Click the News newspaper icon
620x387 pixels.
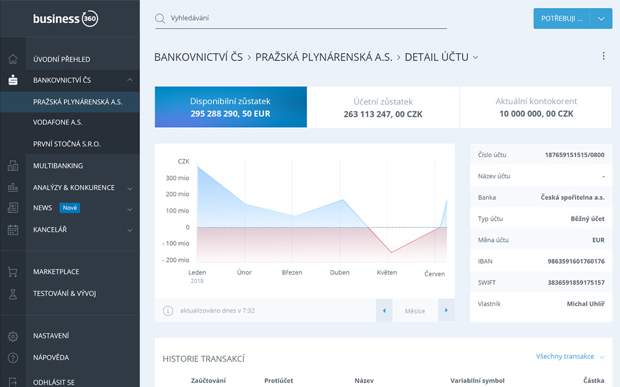click(x=13, y=208)
